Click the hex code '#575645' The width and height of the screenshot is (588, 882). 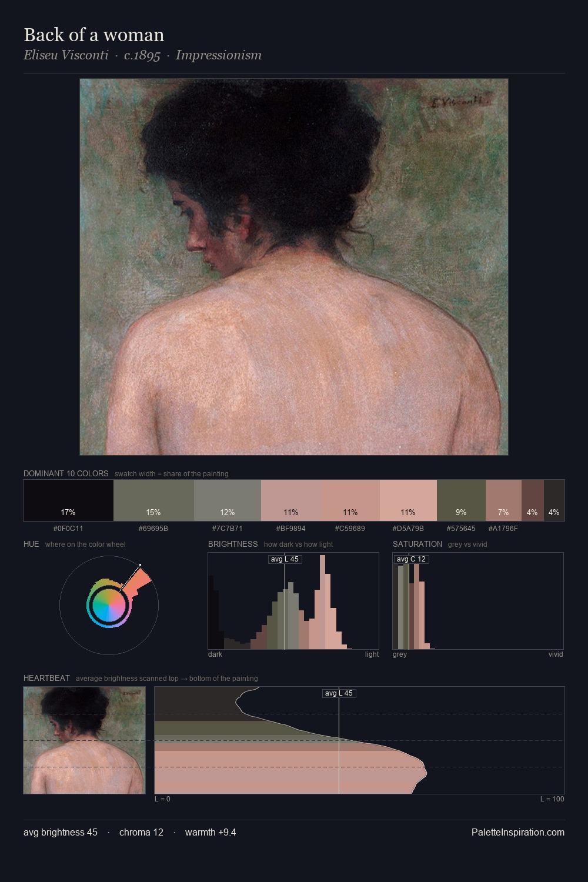click(461, 529)
